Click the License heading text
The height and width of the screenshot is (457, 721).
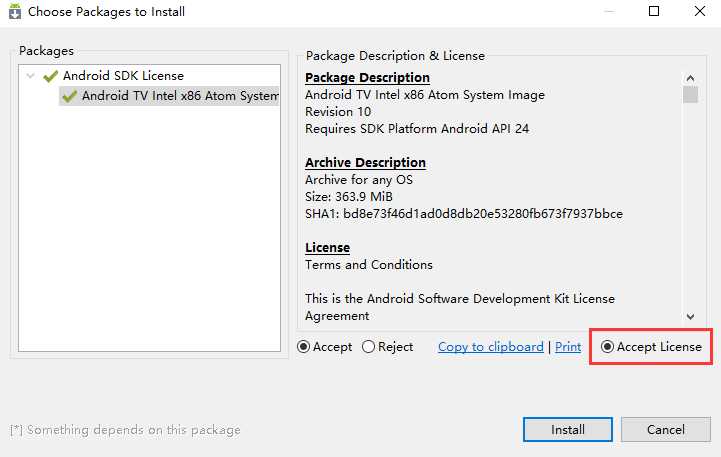tap(327, 247)
